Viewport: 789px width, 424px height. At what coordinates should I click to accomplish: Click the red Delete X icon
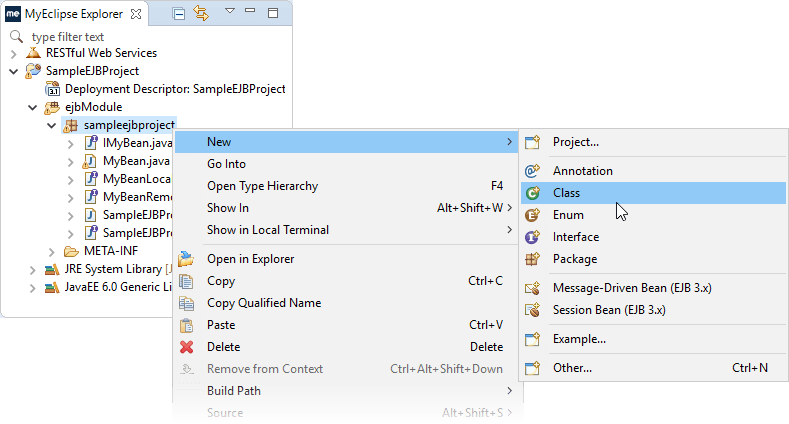(186, 347)
